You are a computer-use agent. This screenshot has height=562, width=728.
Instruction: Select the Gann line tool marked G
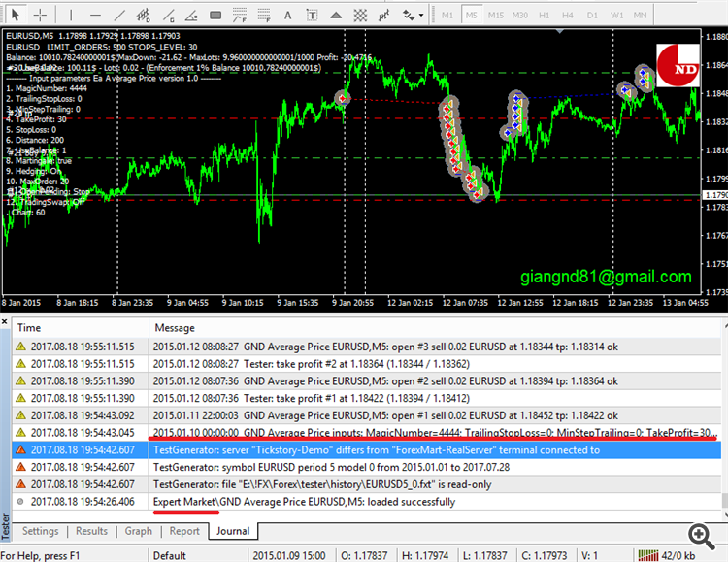point(168,16)
